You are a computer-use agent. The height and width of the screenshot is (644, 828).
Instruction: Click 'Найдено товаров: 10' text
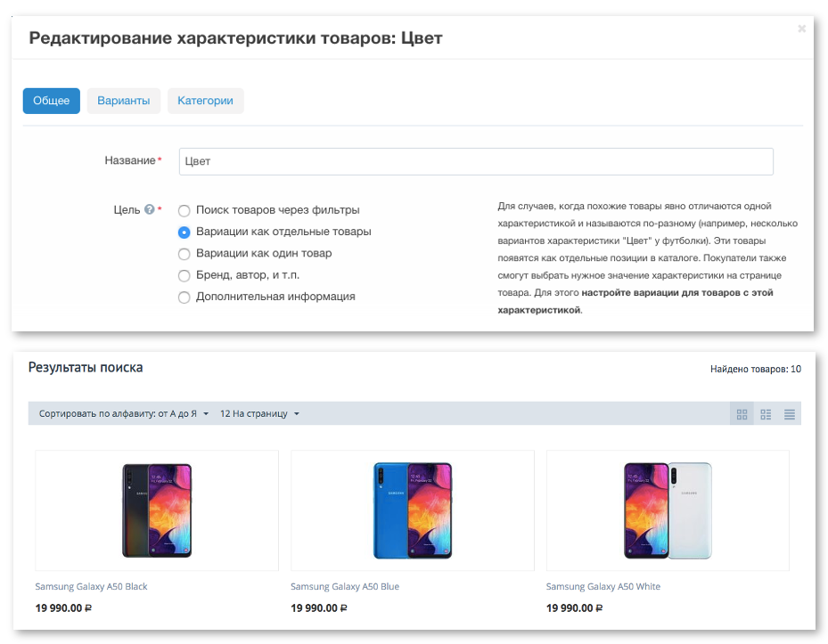756,369
